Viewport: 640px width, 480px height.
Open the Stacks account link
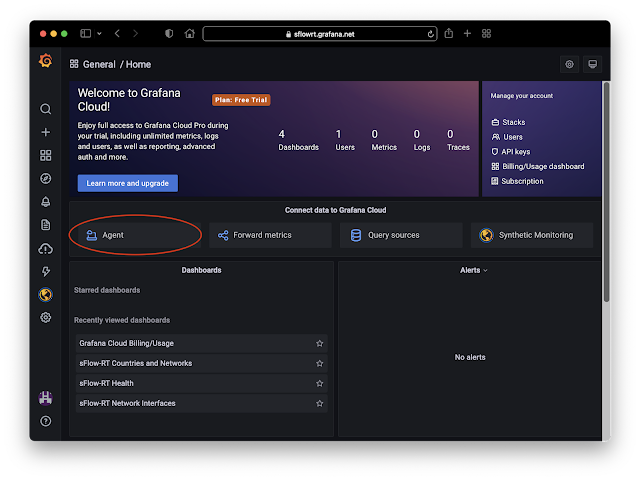tap(508, 122)
